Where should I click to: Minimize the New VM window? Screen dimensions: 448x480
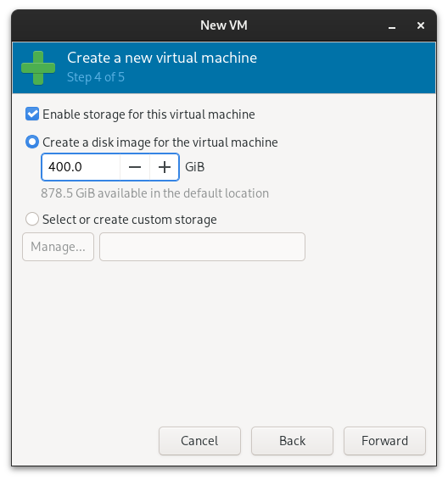(x=392, y=25)
